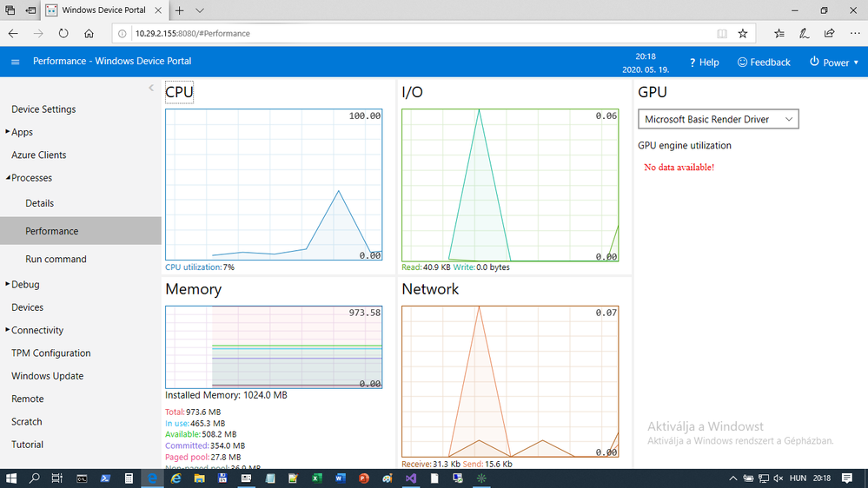Refresh the Device Portal page
868x488 pixels.
pyautogui.click(x=63, y=33)
